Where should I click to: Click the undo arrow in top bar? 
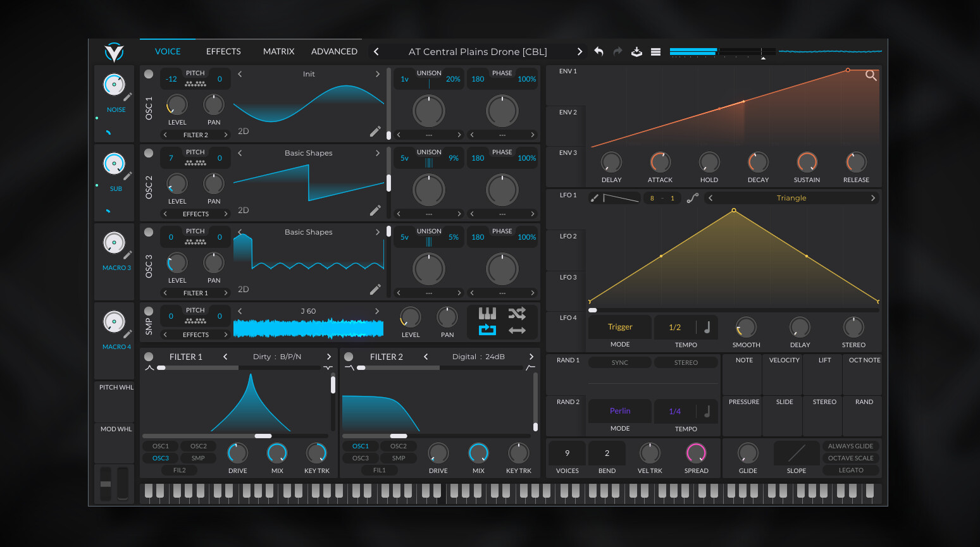[x=599, y=52]
